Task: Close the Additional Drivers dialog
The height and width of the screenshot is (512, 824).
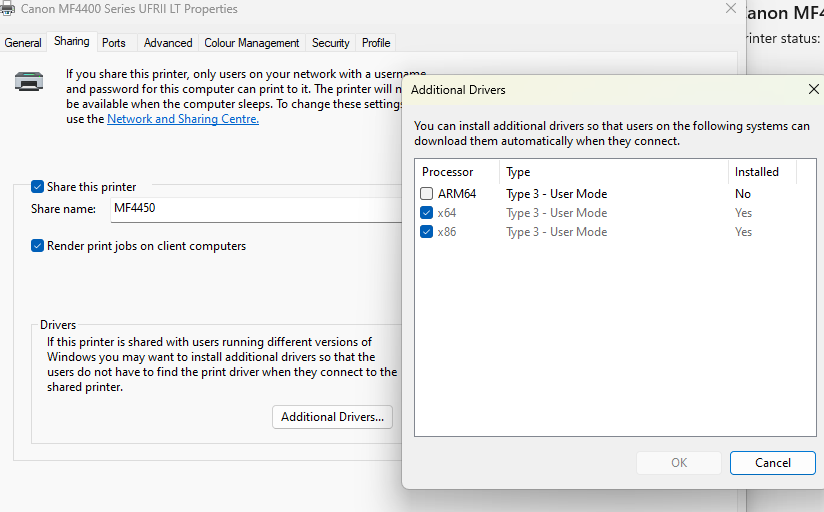Action: point(813,89)
